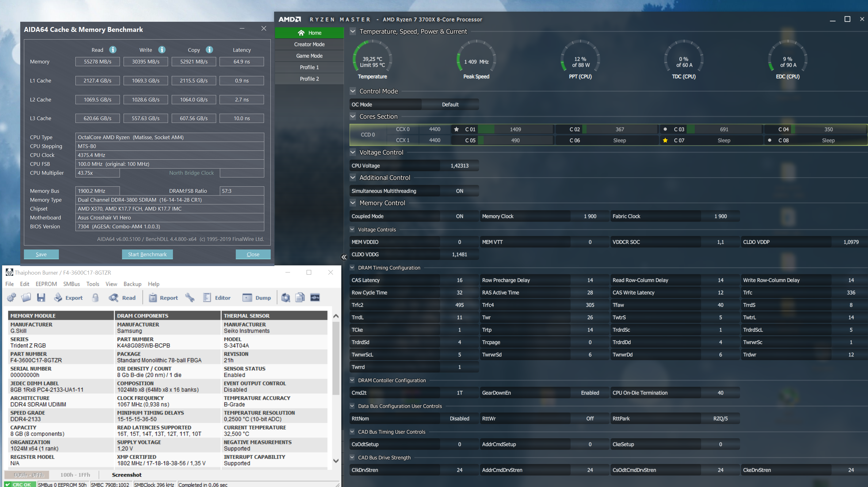Click the Memory Read info icon in AIDA64
Screen dimensions: 868x487
113,50
